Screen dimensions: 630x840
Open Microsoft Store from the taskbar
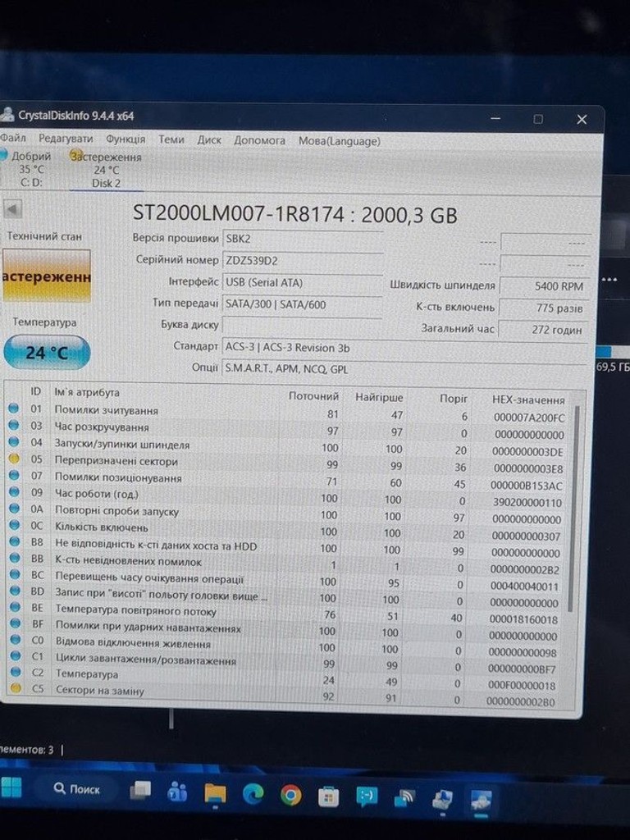pos(328,797)
